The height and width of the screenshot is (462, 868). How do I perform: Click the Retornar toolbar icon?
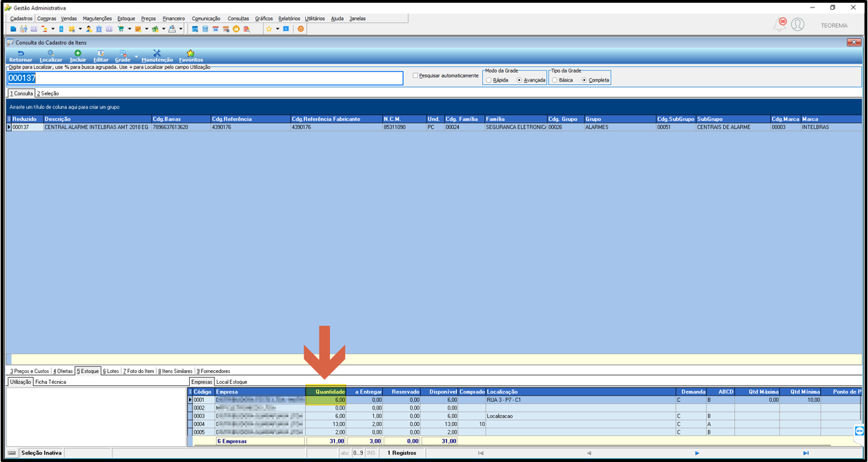[x=21, y=53]
